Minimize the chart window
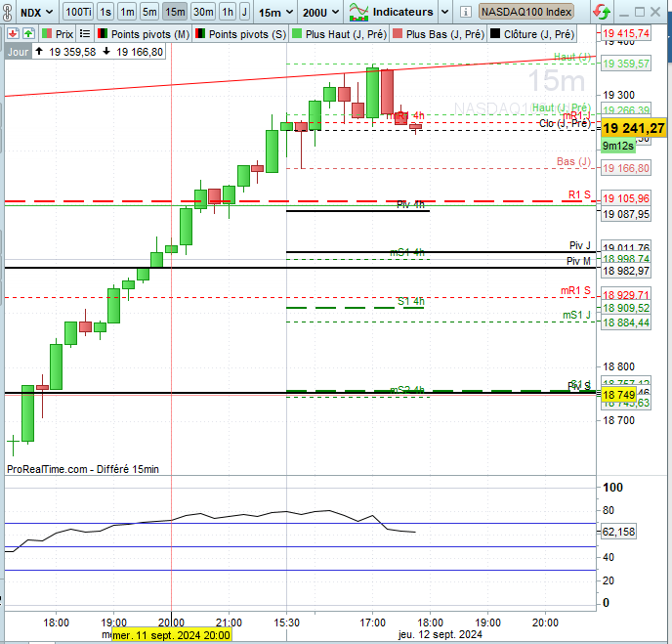Viewport: 672px width, 644px height. (623, 13)
